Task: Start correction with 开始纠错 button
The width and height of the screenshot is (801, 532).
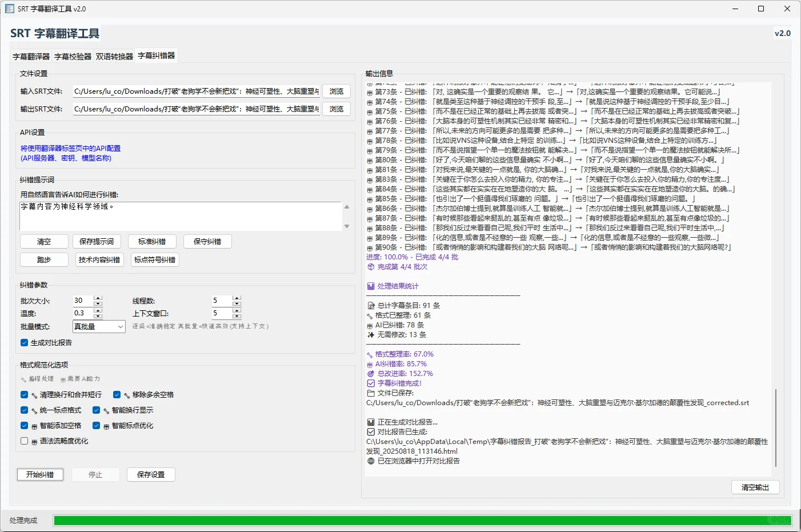Action: (40, 475)
